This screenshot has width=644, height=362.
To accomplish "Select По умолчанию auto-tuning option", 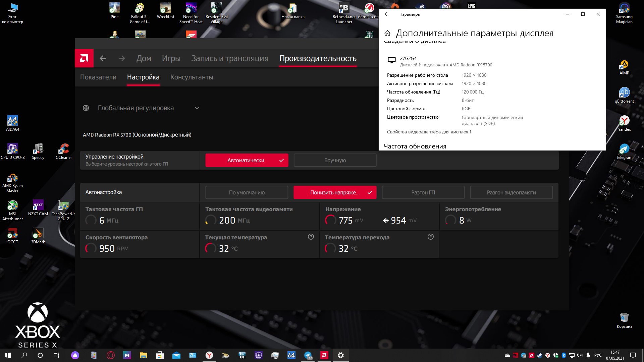I will click(x=247, y=192).
